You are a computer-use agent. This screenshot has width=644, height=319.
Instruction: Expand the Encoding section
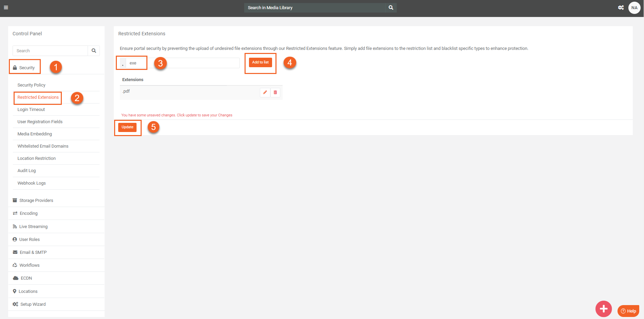[28, 213]
